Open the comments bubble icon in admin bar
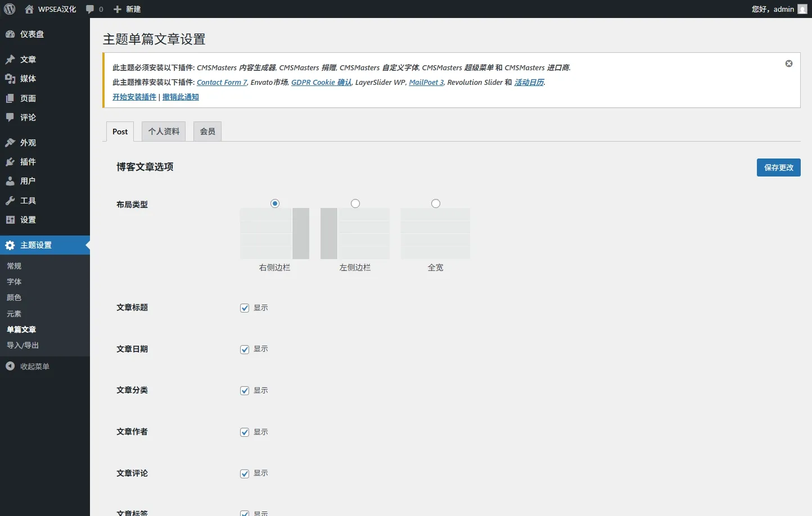The width and height of the screenshot is (812, 516). pos(90,10)
